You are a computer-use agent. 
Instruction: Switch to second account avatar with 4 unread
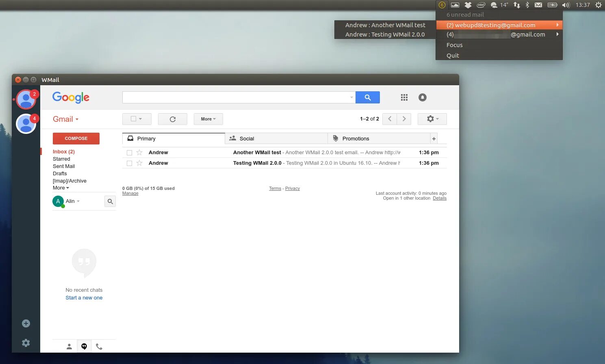coord(26,124)
